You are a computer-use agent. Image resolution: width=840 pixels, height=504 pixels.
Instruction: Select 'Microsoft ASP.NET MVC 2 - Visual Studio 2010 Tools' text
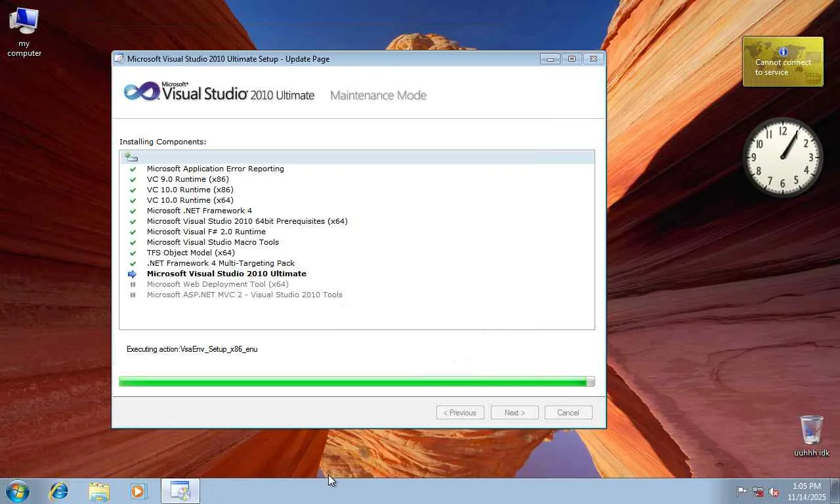pos(245,295)
